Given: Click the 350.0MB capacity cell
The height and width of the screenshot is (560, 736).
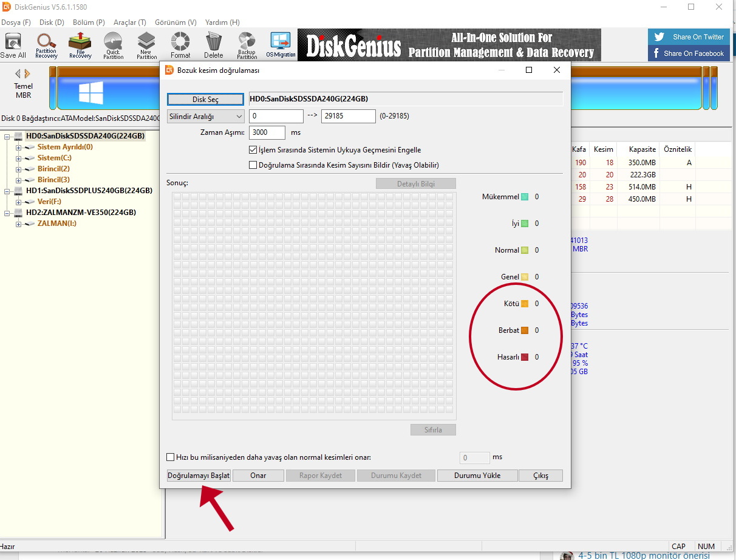Looking at the screenshot, I should tap(642, 163).
